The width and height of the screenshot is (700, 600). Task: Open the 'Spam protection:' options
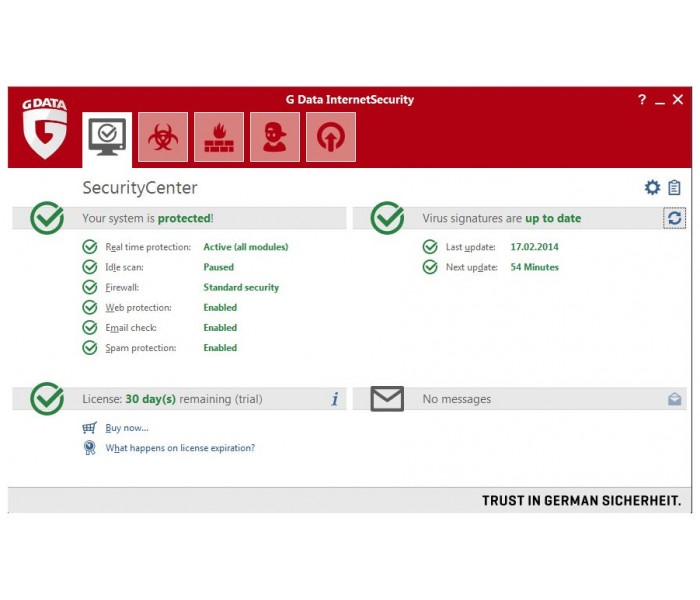(x=141, y=348)
